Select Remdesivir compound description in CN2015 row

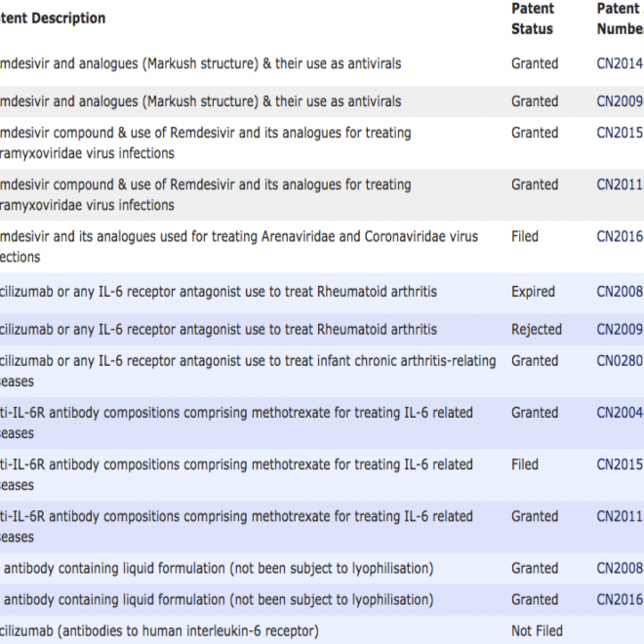[x=205, y=142]
